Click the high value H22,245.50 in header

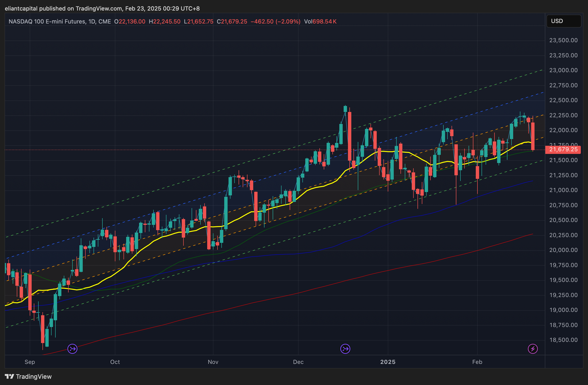coord(165,22)
